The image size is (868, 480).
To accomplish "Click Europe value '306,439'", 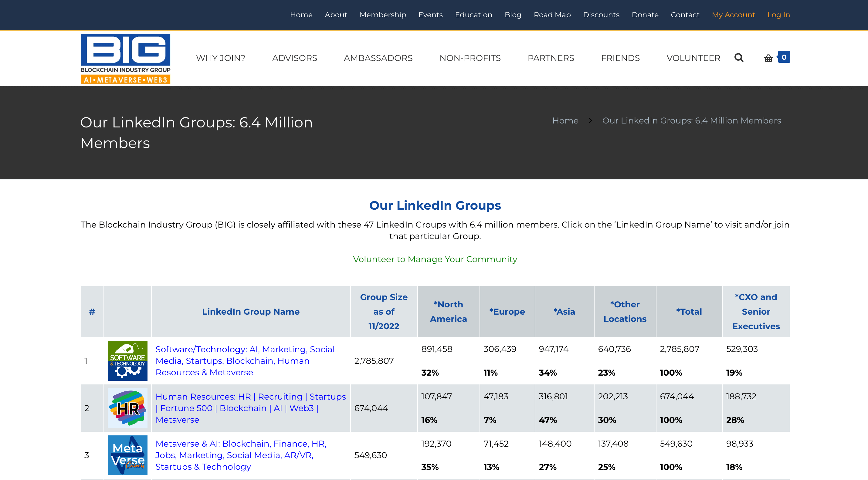I will [x=500, y=349].
